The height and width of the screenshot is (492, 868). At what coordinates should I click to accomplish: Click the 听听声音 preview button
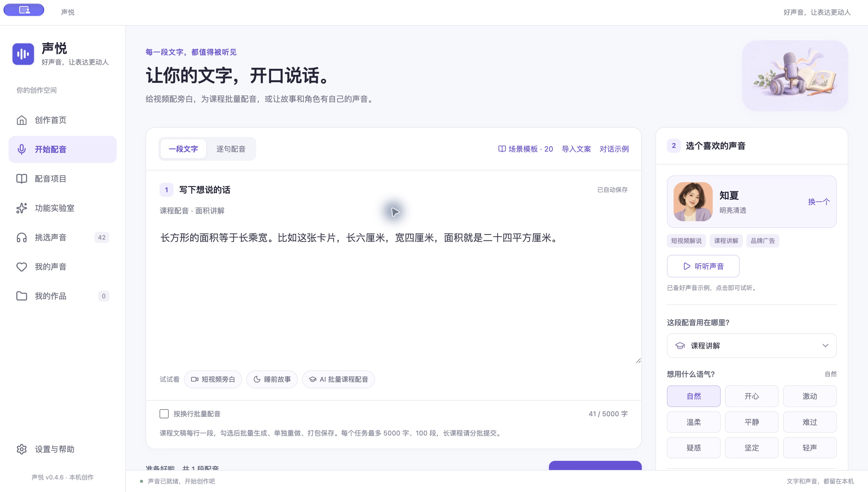point(703,266)
